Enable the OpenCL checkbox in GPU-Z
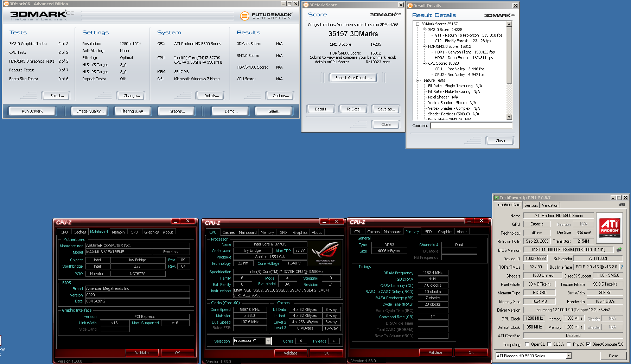Screen dimensions: 631x364 pyautogui.click(x=527, y=344)
